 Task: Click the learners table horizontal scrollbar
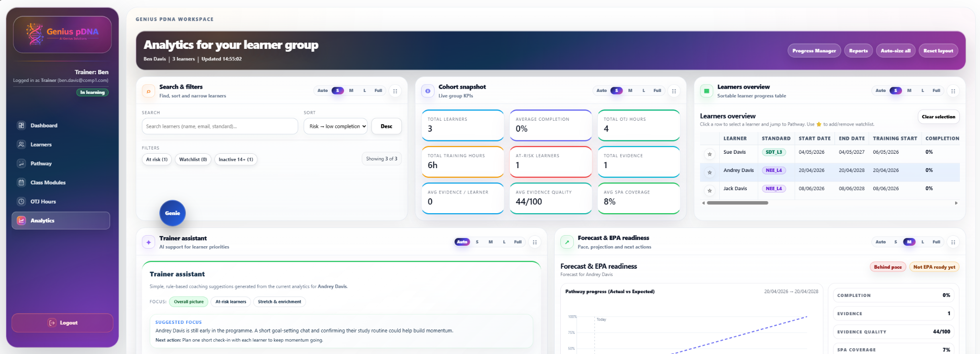click(737, 203)
